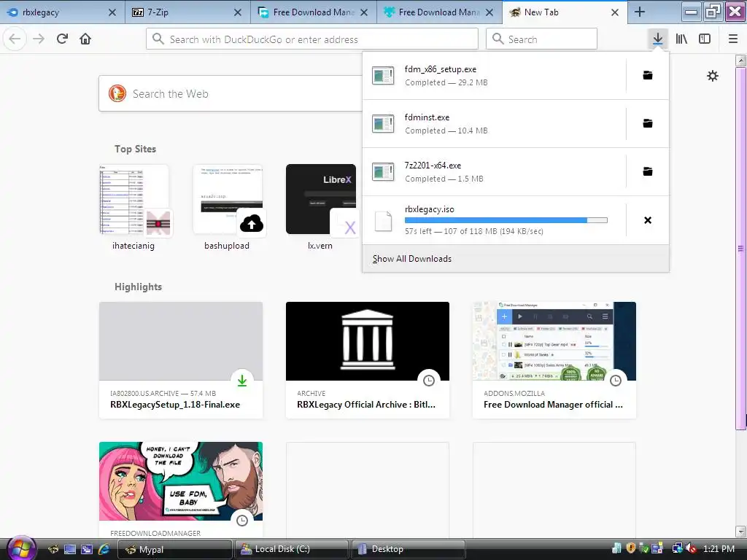Image resolution: width=747 pixels, height=560 pixels.
Task: Open a new browser tab with plus button
Action: click(x=640, y=12)
